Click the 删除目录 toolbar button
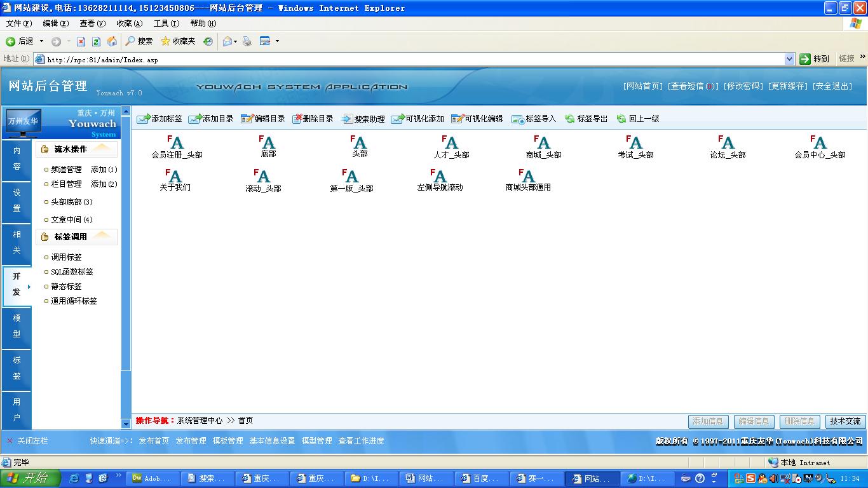This screenshot has width=868, height=488. tap(313, 119)
